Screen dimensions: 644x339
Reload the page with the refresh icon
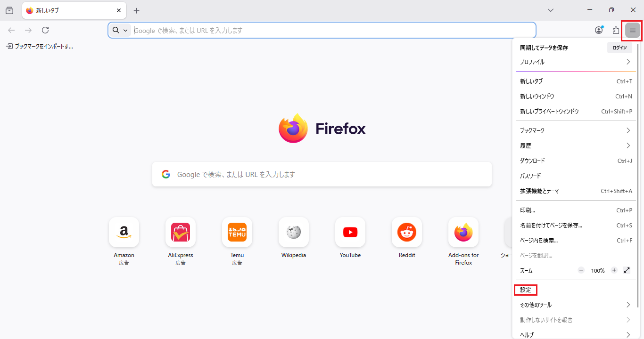(x=45, y=30)
